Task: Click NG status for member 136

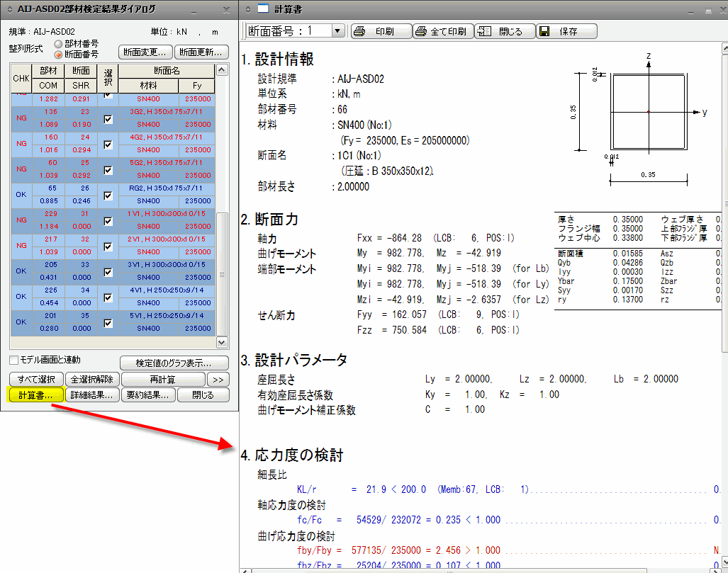Action: (x=21, y=118)
